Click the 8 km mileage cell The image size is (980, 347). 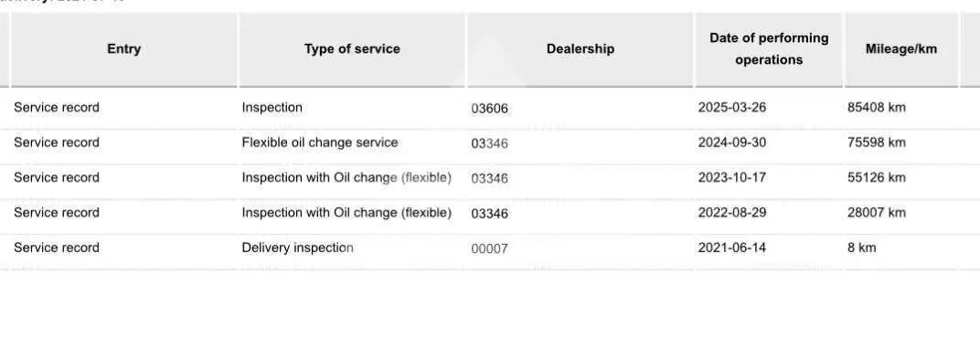(862, 247)
